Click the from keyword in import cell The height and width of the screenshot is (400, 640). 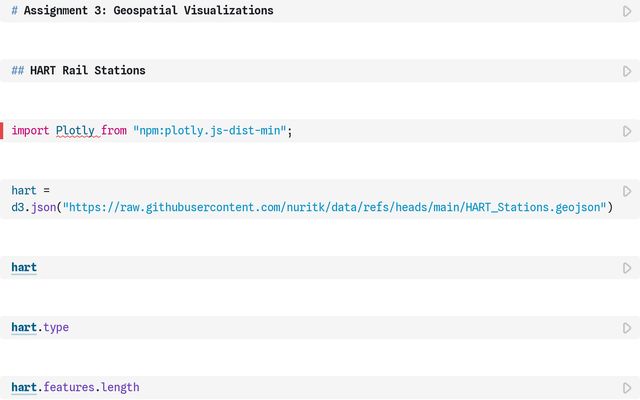[114, 131]
